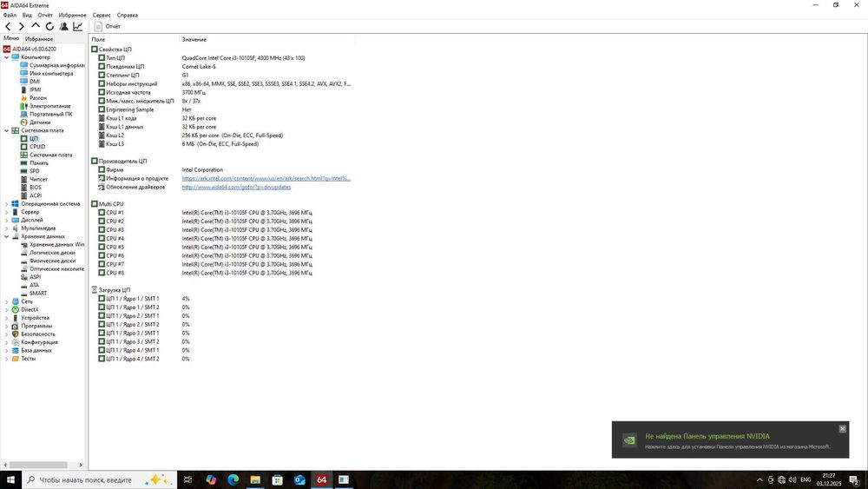Open the SMART item

34,294
